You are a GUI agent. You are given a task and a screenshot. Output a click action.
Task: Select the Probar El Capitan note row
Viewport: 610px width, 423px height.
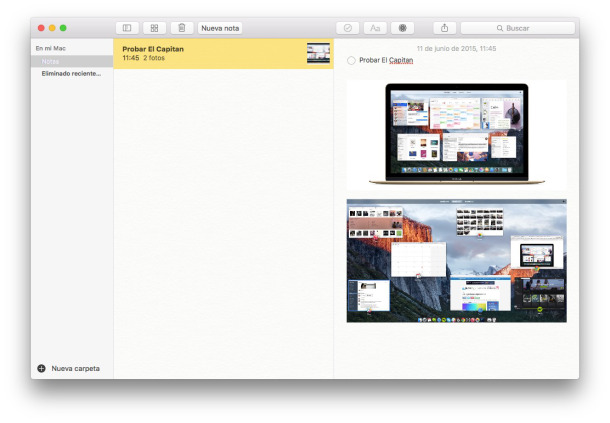pos(223,54)
